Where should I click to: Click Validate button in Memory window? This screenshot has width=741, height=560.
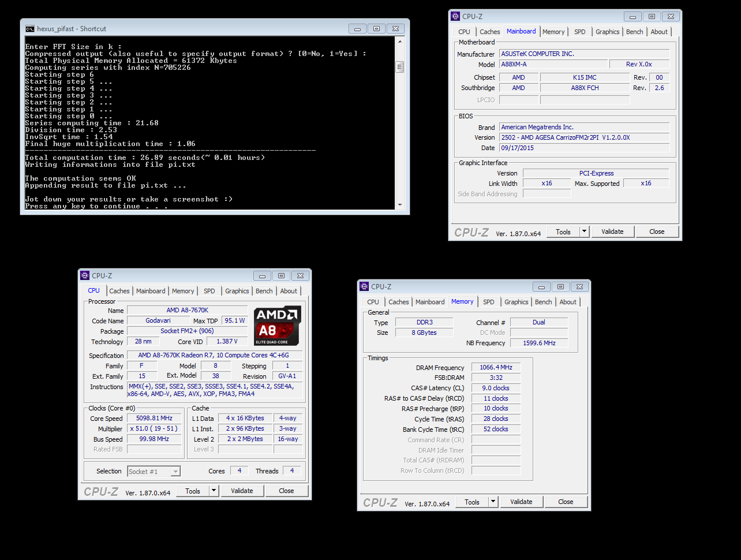(x=521, y=502)
